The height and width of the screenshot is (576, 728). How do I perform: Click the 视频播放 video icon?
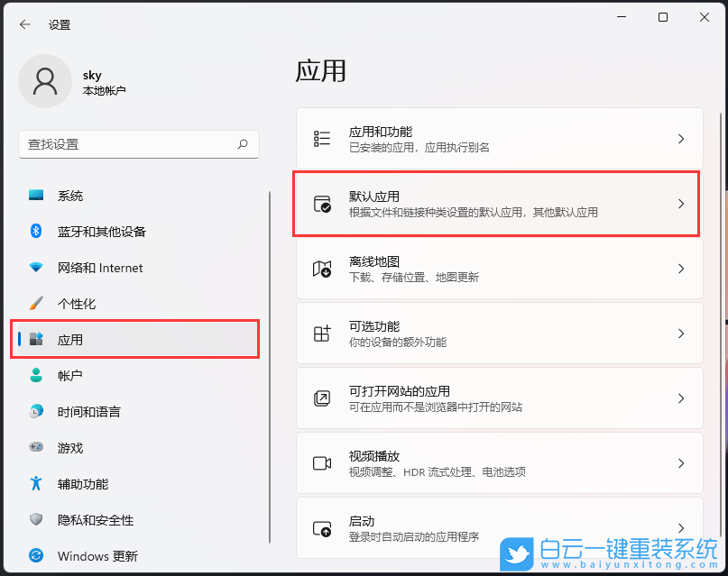(x=321, y=463)
